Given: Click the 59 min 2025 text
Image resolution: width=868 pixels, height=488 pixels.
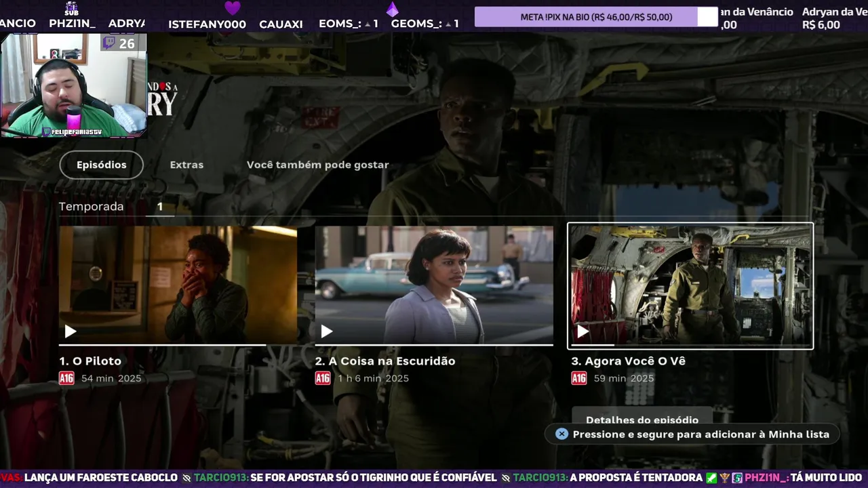Looking at the screenshot, I should pyautogui.click(x=624, y=378).
